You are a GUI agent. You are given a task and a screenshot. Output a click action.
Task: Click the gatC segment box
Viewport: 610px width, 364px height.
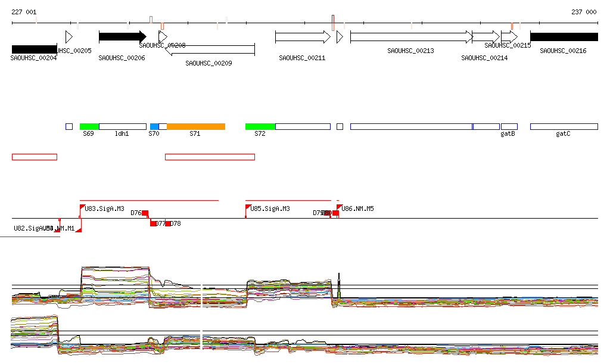tap(564, 126)
